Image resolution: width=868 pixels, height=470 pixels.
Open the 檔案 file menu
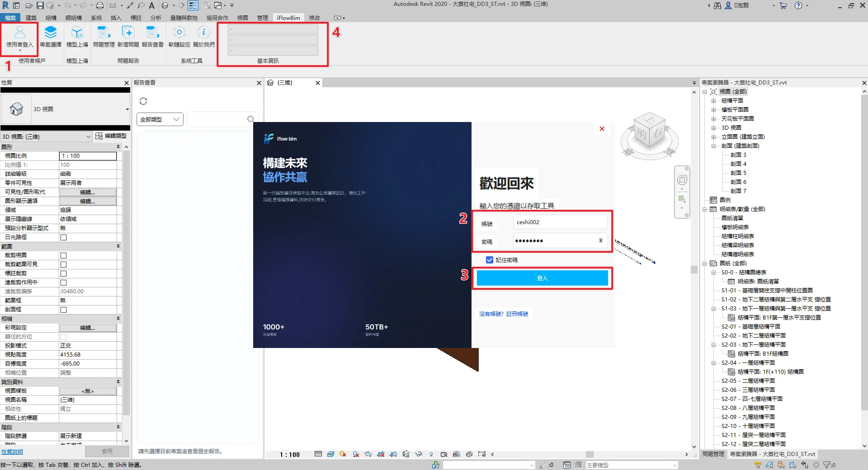[x=10, y=18]
